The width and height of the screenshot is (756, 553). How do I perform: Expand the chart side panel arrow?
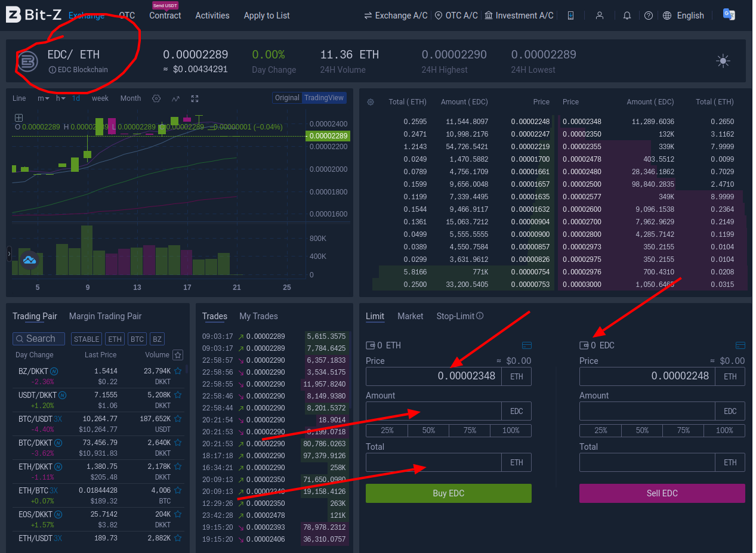[9, 254]
